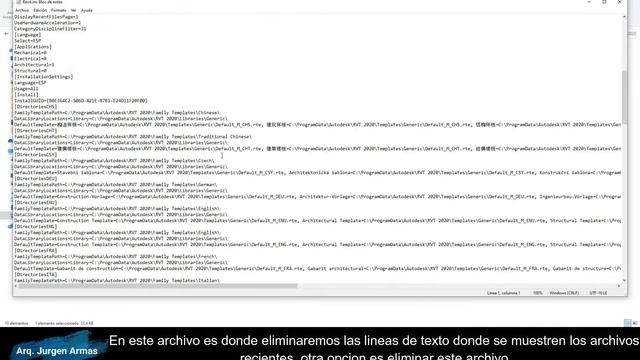This screenshot has height=360, width=640.
Task: Click the [DirectoriesITA] section header
Action: point(36,275)
